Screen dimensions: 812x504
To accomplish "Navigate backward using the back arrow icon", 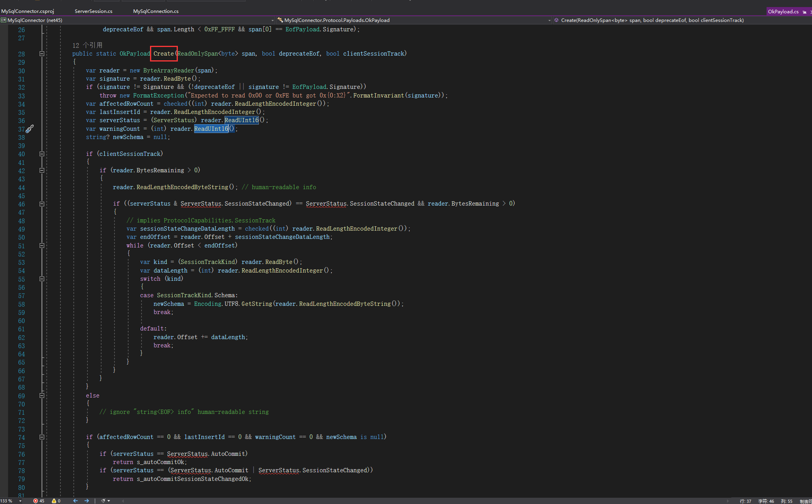I will [x=75, y=501].
